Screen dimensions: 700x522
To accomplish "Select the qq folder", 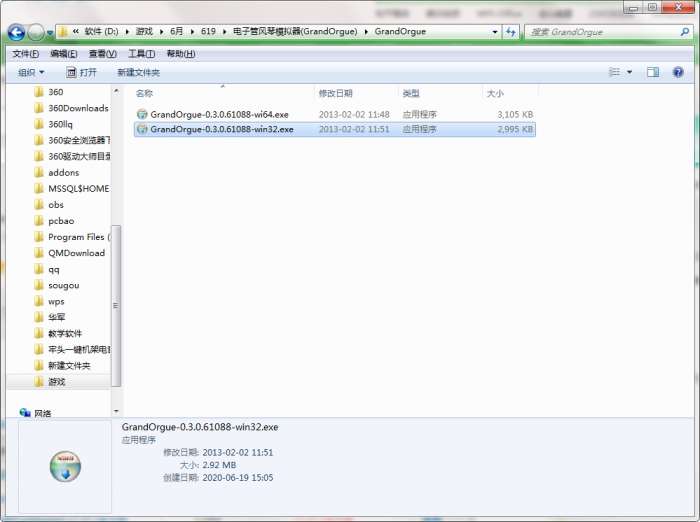I will tap(54, 269).
